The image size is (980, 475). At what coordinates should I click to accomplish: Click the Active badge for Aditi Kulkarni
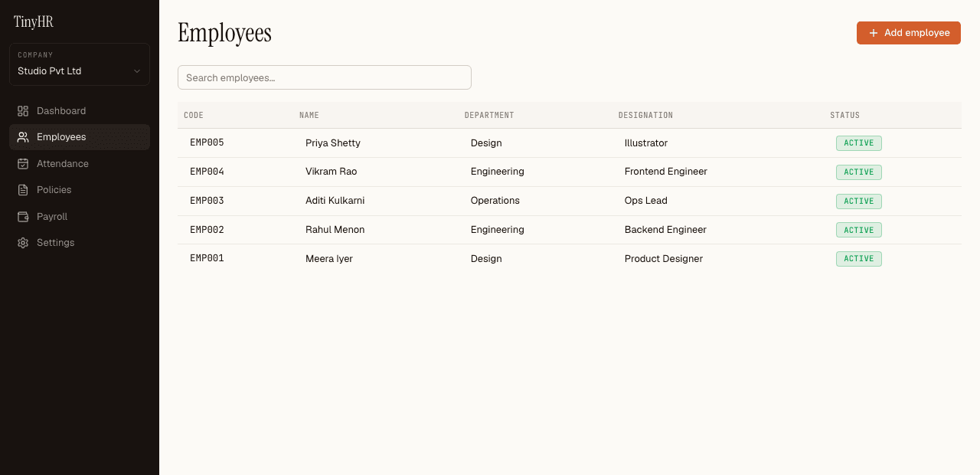tap(859, 201)
